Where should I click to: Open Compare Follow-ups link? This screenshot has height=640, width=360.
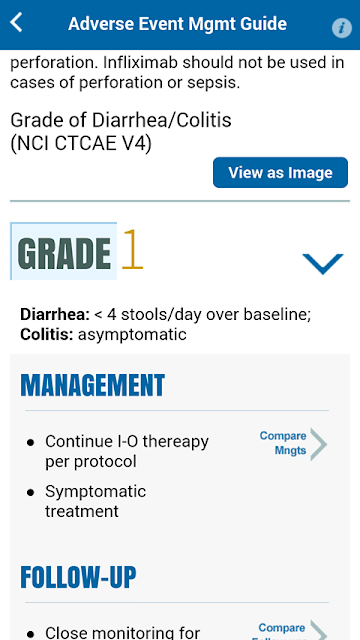click(x=282, y=631)
